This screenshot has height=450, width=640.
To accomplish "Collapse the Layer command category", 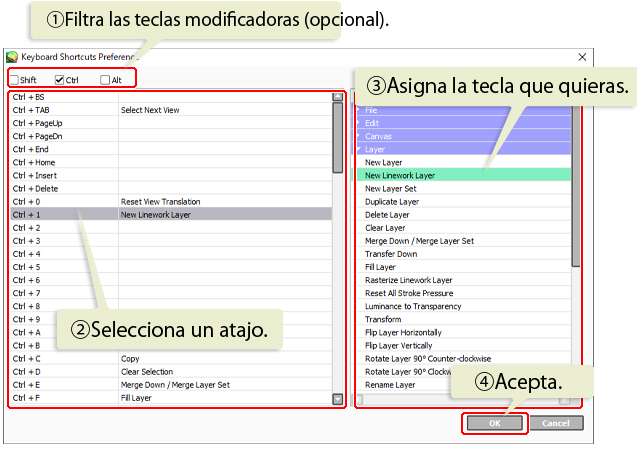I will point(375,149).
